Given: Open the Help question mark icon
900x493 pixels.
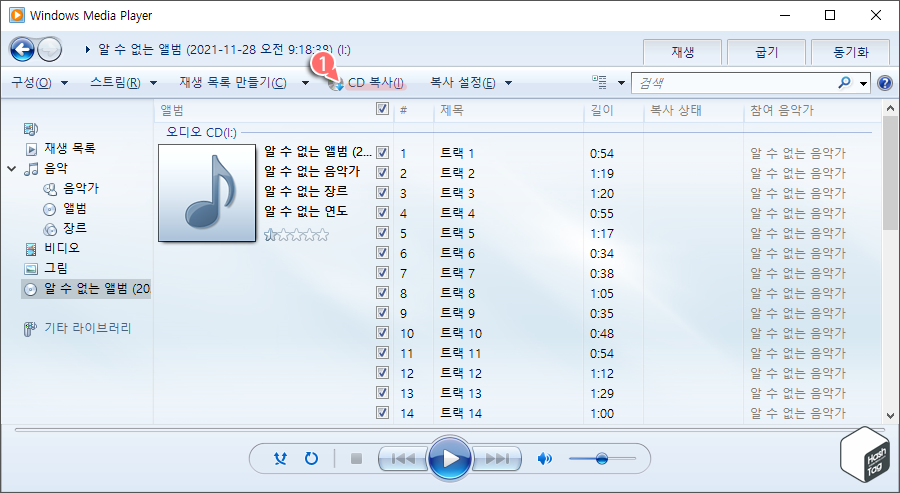Looking at the screenshot, I should tap(885, 83).
